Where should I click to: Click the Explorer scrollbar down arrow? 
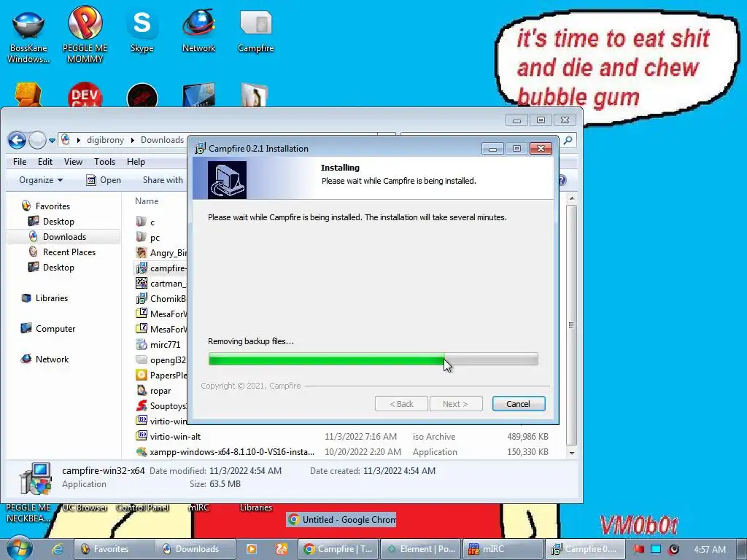(x=572, y=453)
